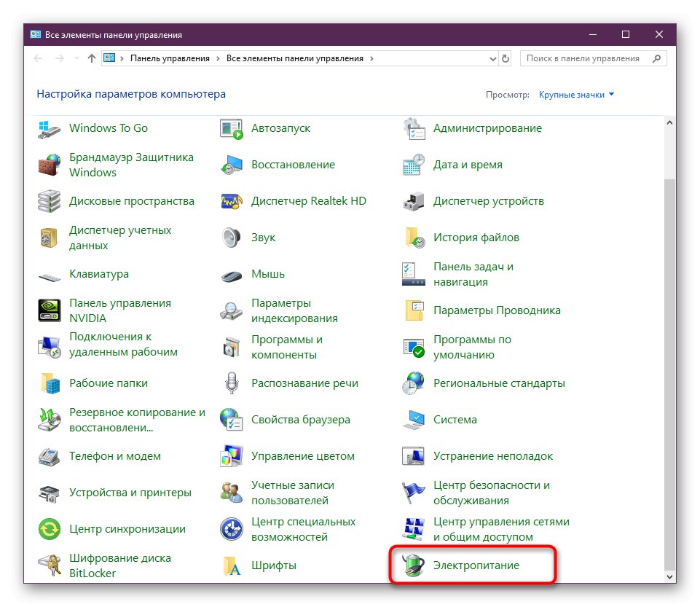Open Параметры индексирования icon
This screenshot has height=607, width=700.
[x=231, y=311]
